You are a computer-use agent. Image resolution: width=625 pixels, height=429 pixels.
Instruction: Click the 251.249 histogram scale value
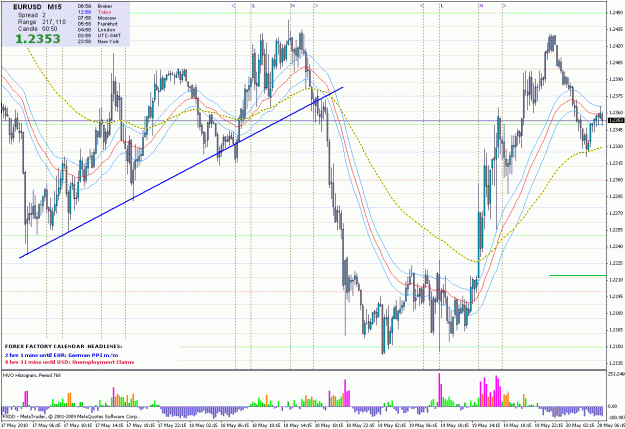617,374
